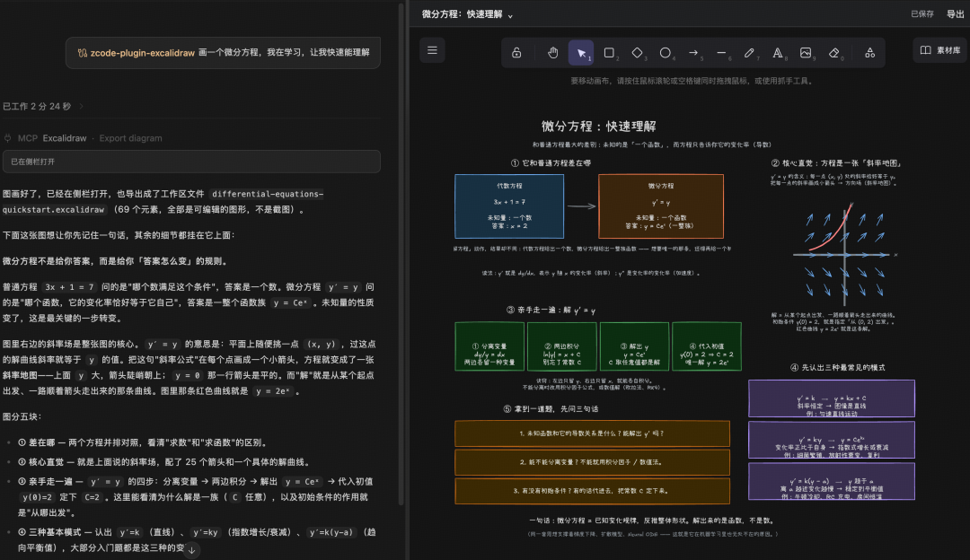Open the 素材库 library panel
The height and width of the screenshot is (560, 970).
coord(940,50)
